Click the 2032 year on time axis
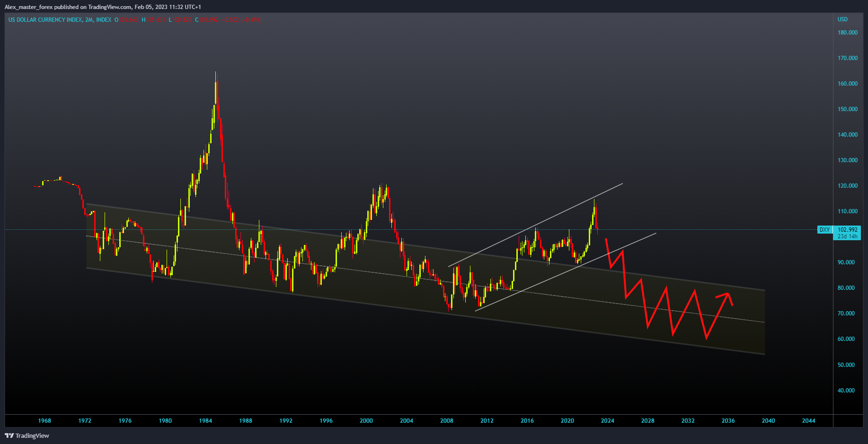 688,421
